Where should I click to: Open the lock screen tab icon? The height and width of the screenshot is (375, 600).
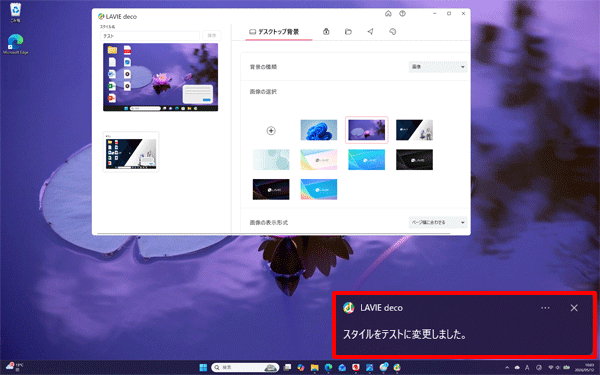[x=326, y=32]
